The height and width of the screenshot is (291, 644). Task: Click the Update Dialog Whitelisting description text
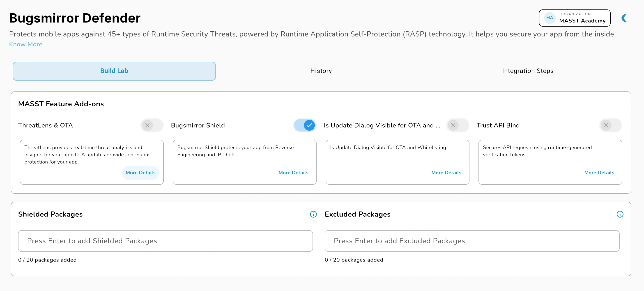click(389, 147)
